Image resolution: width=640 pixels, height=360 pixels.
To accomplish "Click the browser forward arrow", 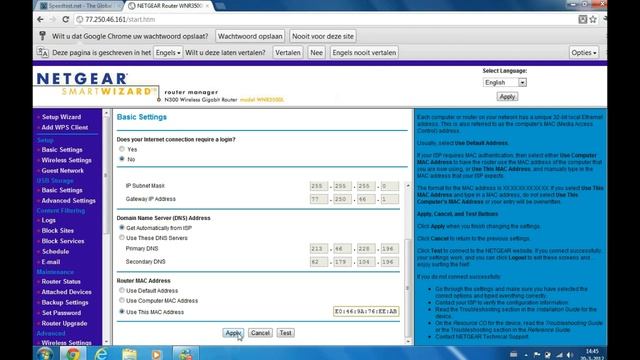I will 53,19.
